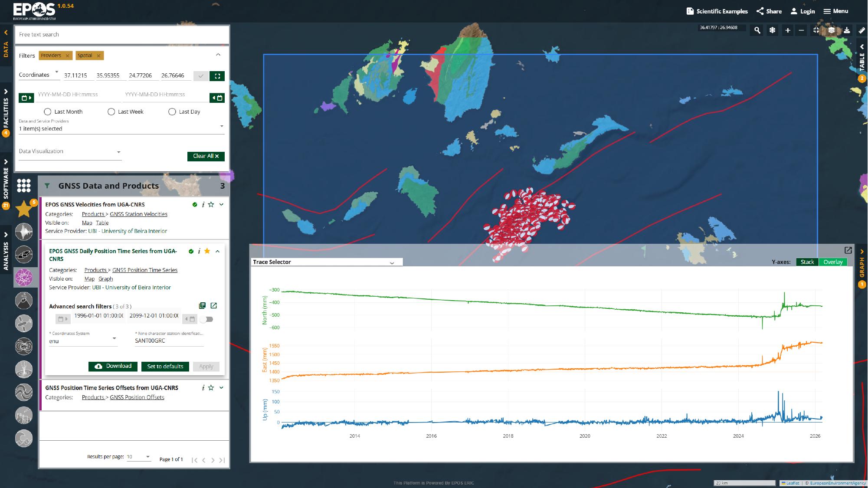Open the GNSS Position Time Series category link
This screenshot has width=868, height=488.
[145, 270]
